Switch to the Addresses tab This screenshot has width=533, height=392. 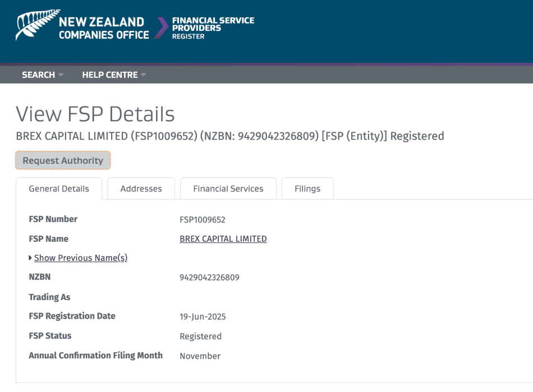(x=141, y=188)
